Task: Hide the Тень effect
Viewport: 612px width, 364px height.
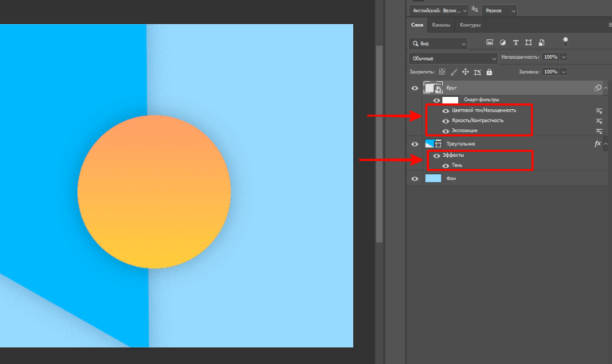Action: [445, 165]
